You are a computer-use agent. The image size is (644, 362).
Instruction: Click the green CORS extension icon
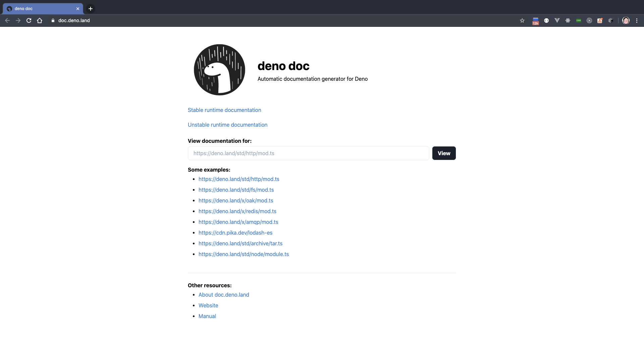[x=579, y=20]
